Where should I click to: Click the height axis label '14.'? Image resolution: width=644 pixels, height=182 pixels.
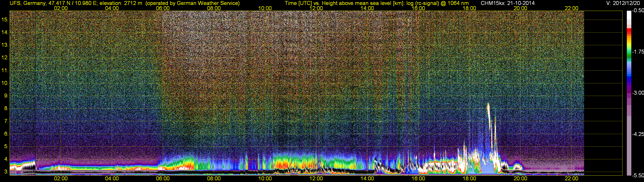[5, 32]
